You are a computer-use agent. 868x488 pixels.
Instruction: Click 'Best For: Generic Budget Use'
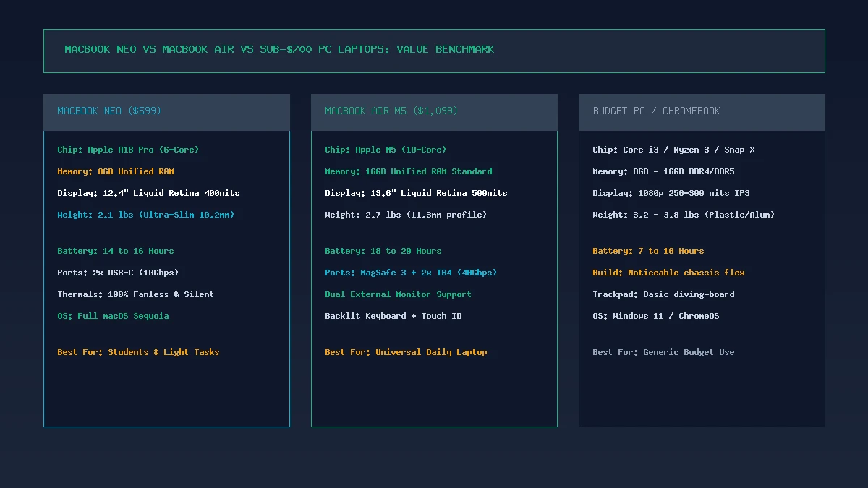click(663, 352)
